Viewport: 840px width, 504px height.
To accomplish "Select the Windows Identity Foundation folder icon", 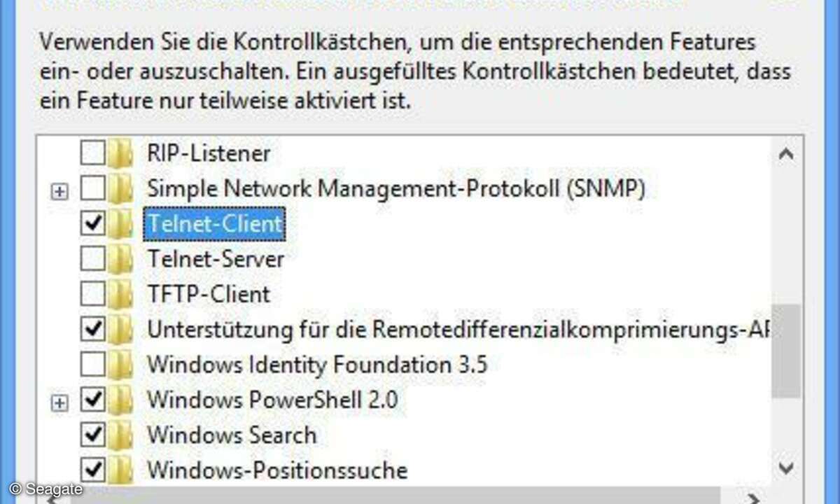I will 120,365.
